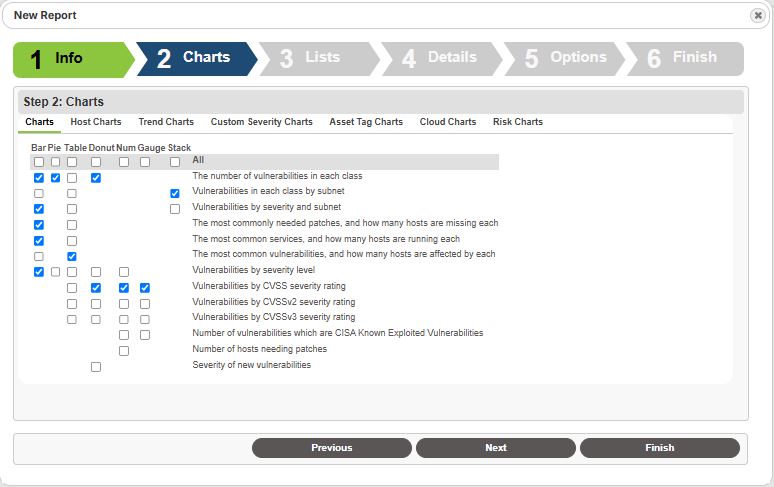774x487 pixels.
Task: Close the New Report dialog
Action: tap(757, 15)
